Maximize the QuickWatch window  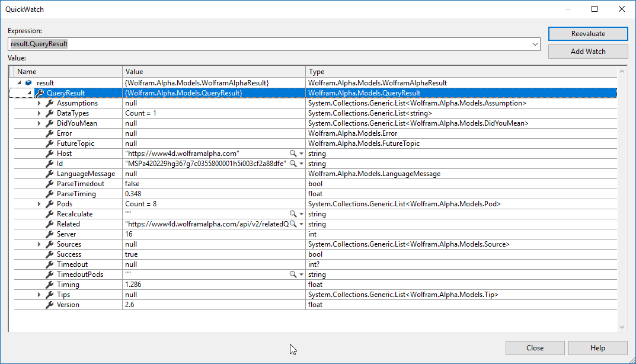click(595, 9)
